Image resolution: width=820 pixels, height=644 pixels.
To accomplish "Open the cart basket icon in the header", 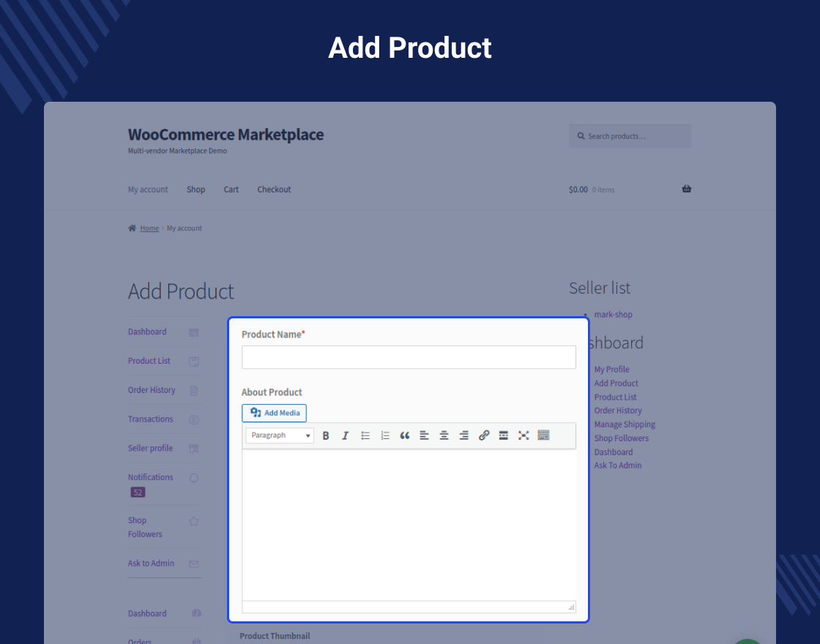I will point(686,189).
